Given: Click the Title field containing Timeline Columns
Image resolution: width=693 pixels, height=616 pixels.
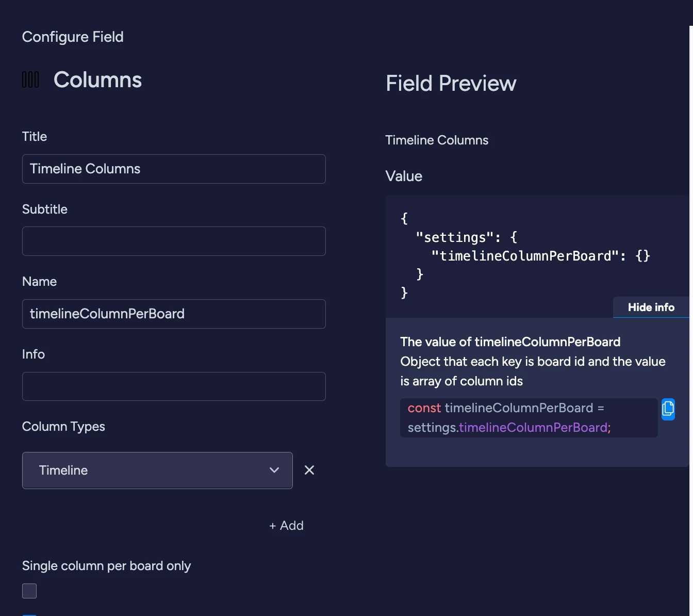Looking at the screenshot, I should [x=174, y=169].
